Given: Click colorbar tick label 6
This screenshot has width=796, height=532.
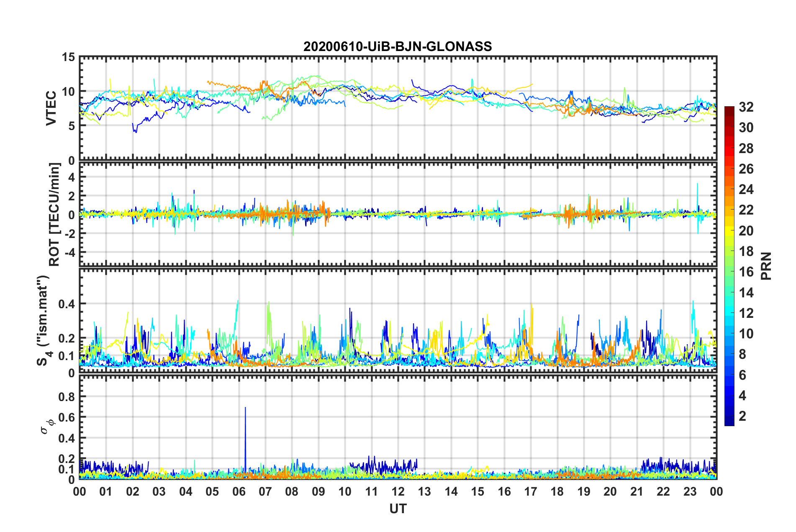Looking at the screenshot, I should pyautogui.click(x=742, y=375).
